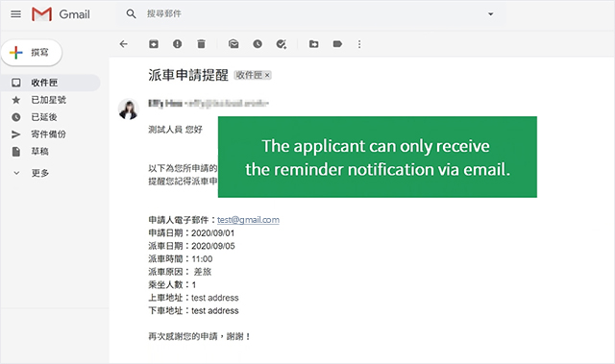Image resolution: width=615 pixels, height=364 pixels.
Task: Apply a label with the tag icon
Action: tap(337, 44)
